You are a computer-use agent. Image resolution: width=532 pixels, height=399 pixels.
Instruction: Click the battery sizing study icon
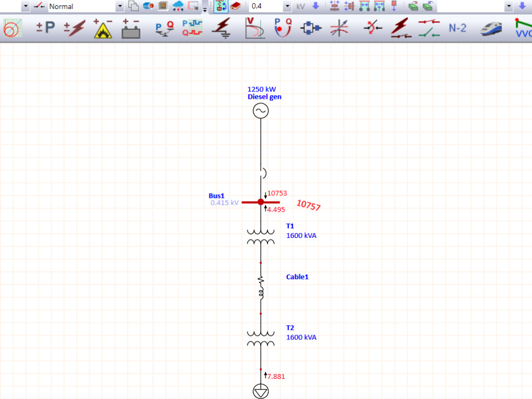[131, 28]
